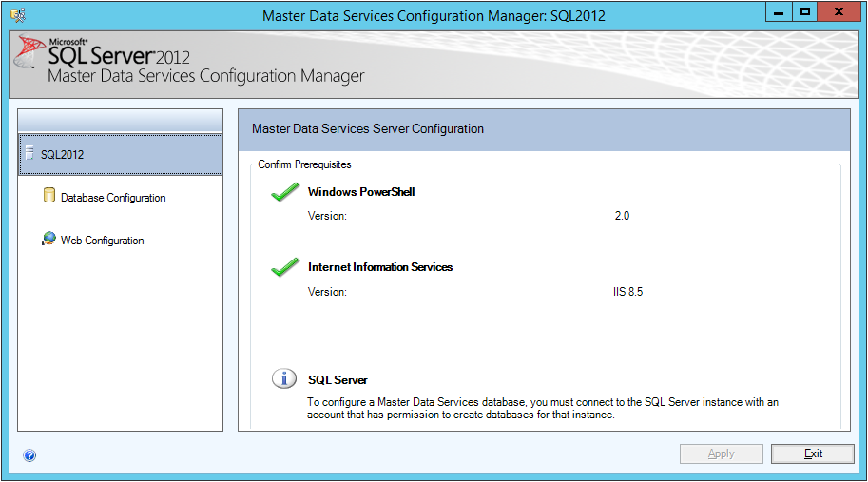Open Database Configuration page
The height and width of the screenshot is (482, 868).
(x=113, y=198)
